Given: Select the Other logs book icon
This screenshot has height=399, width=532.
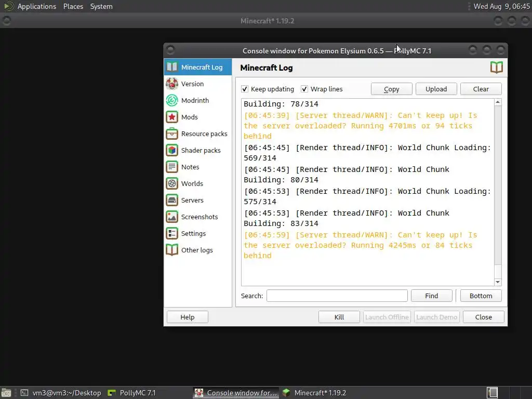Looking at the screenshot, I should 172,250.
